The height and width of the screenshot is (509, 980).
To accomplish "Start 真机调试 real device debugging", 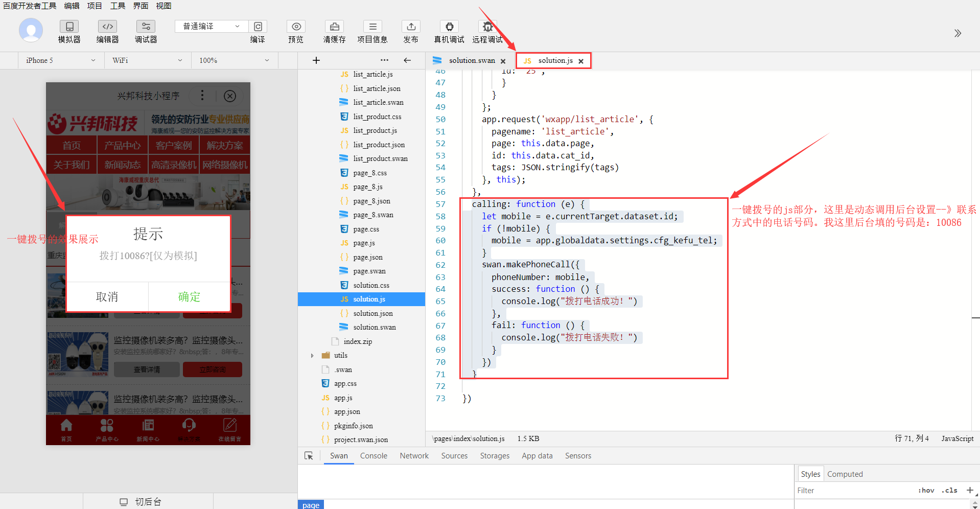I will point(449,27).
